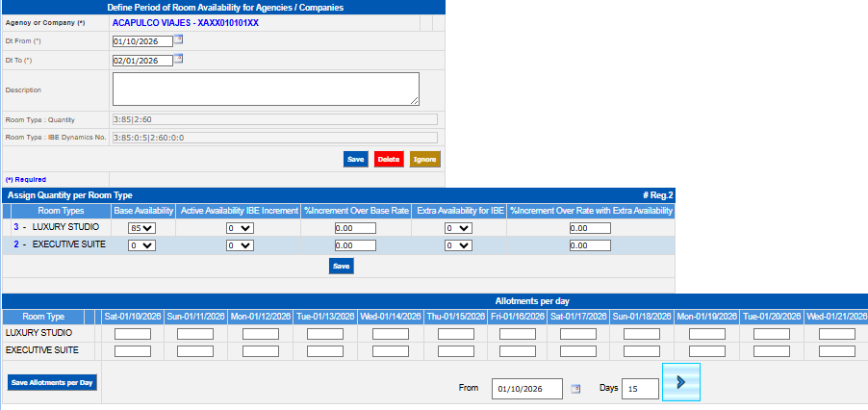Click the Days number input field
The image size is (868, 410).
pyautogui.click(x=640, y=389)
